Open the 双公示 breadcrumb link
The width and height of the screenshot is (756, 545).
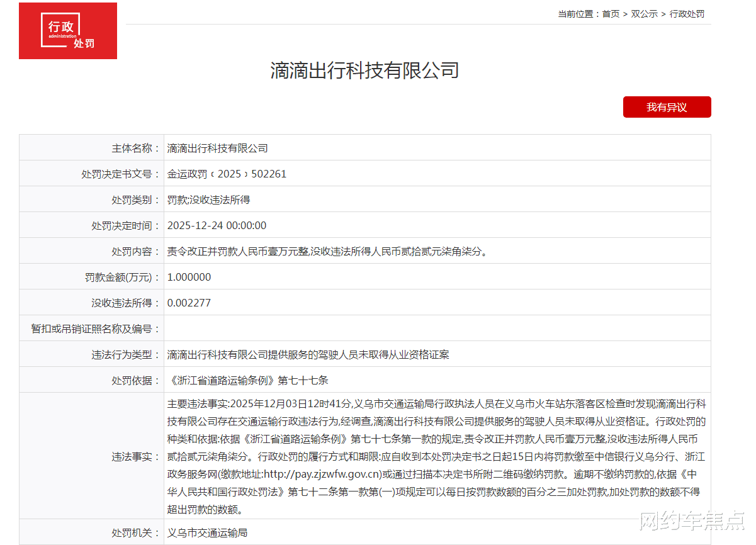pyautogui.click(x=644, y=14)
